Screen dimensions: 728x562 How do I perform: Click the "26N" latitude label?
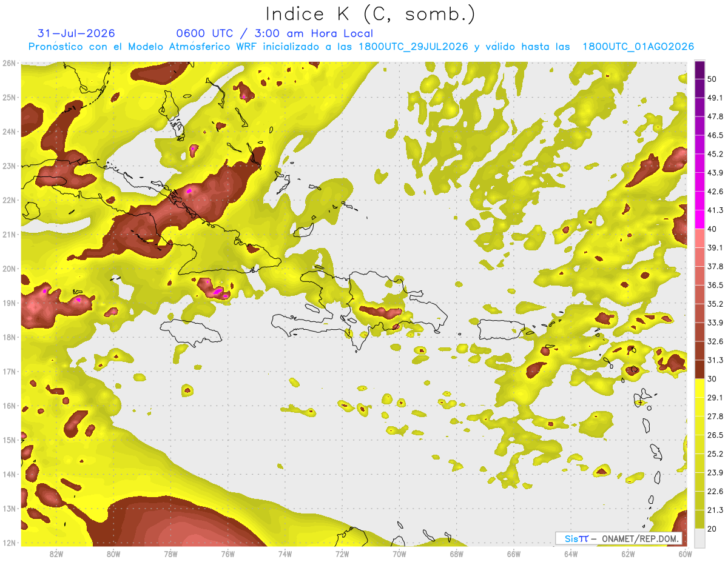(8, 63)
